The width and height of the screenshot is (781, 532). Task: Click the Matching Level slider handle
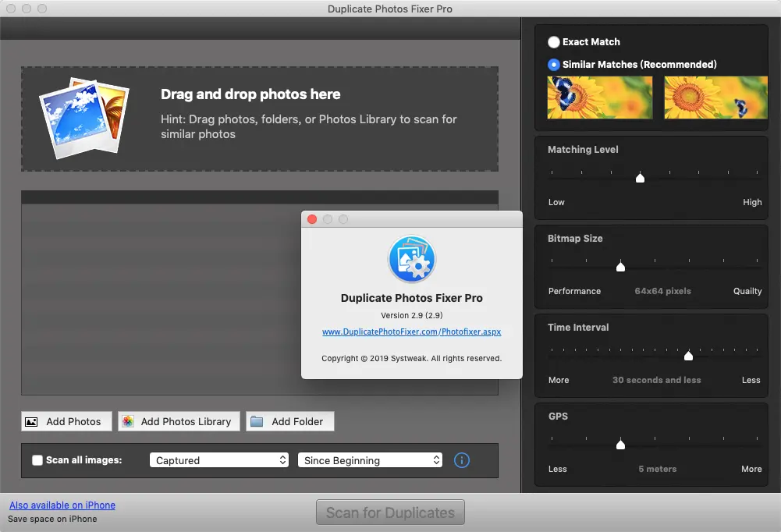(640, 178)
